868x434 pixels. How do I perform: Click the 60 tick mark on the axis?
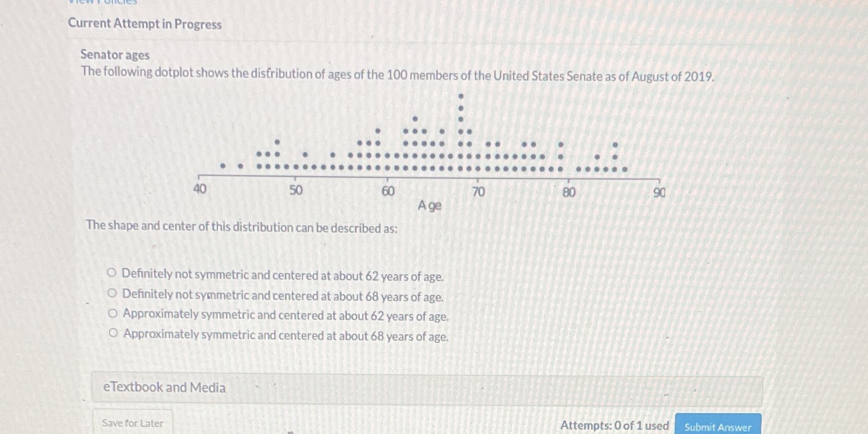388,179
